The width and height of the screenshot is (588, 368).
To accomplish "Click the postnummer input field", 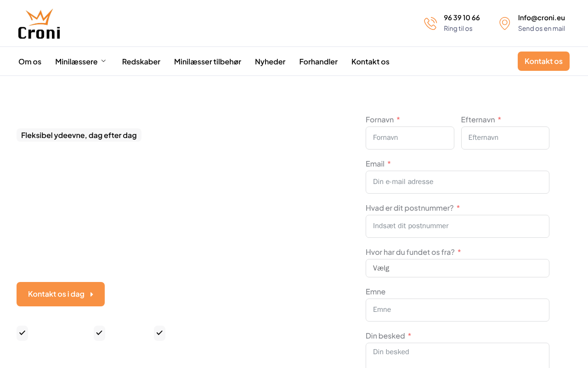I will (457, 226).
